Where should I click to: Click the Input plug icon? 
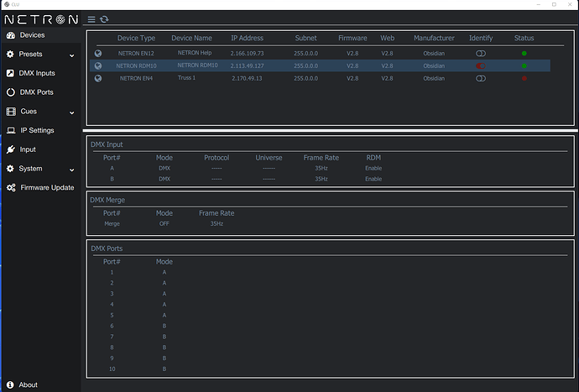tap(11, 149)
